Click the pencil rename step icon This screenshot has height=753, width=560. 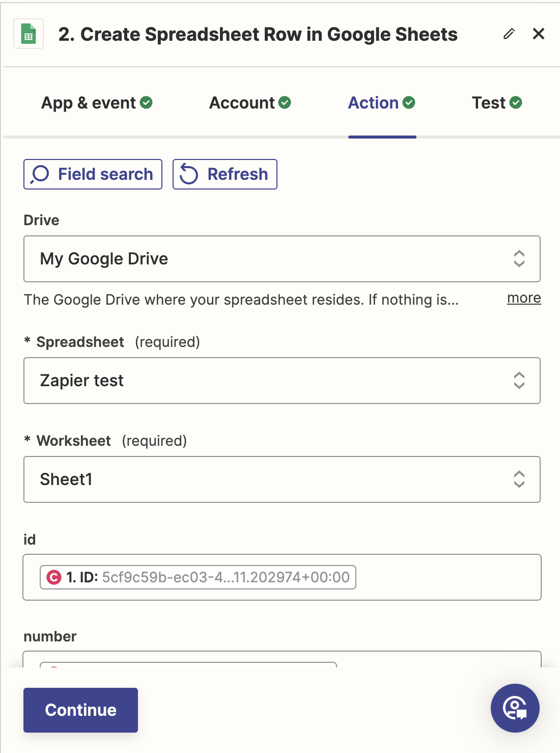[509, 34]
